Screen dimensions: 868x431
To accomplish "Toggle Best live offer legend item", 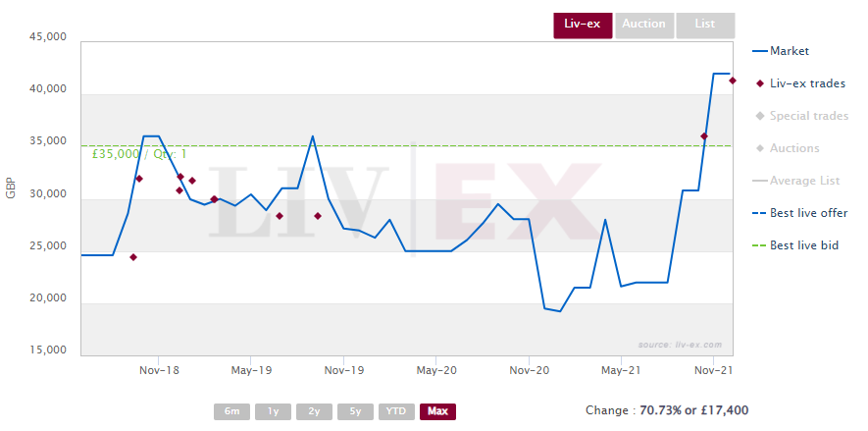I will pos(808,213).
